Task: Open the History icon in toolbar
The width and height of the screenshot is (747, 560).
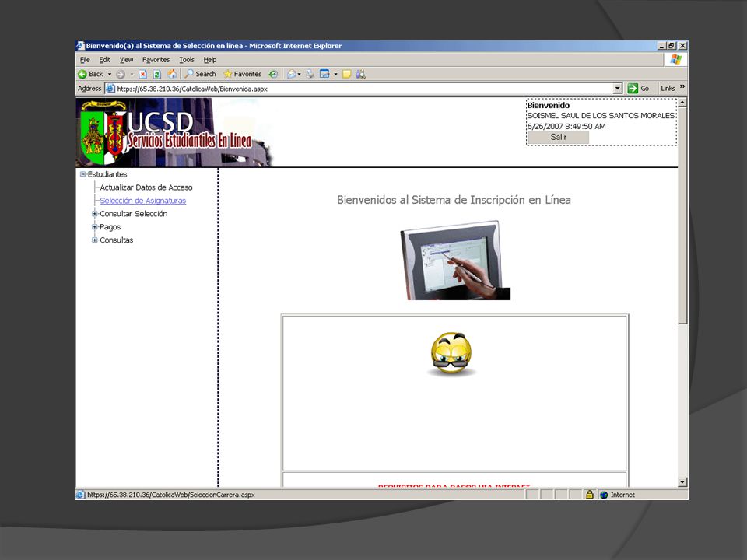Action: [273, 74]
